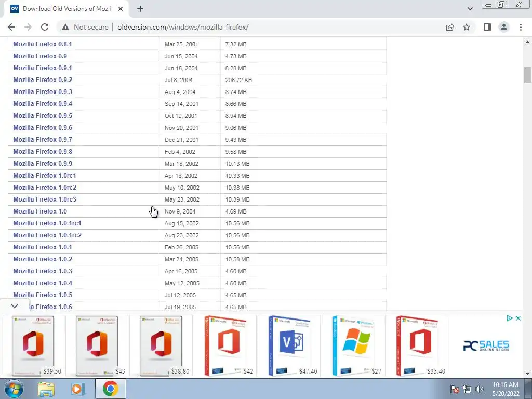
Task: Open the $38.80 Office ad product
Action: (x=161, y=345)
